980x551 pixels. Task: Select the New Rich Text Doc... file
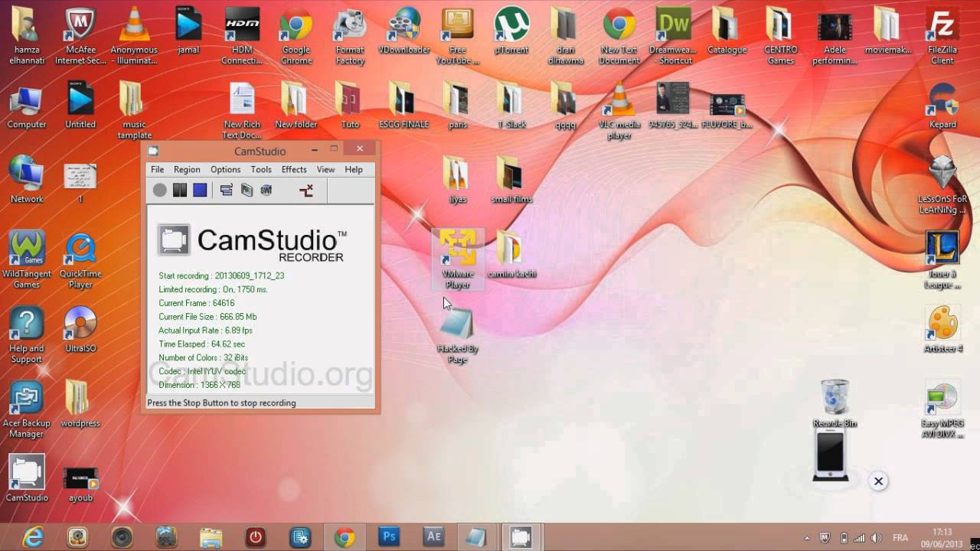click(242, 111)
